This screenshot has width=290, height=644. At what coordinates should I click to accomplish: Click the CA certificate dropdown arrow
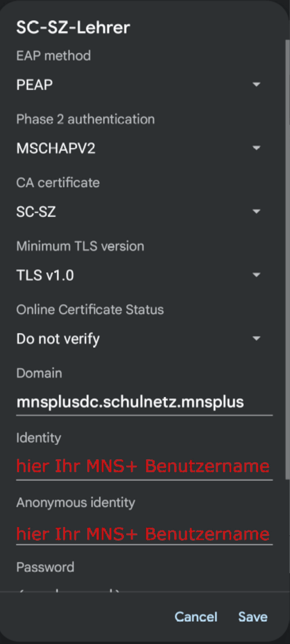[x=256, y=211]
